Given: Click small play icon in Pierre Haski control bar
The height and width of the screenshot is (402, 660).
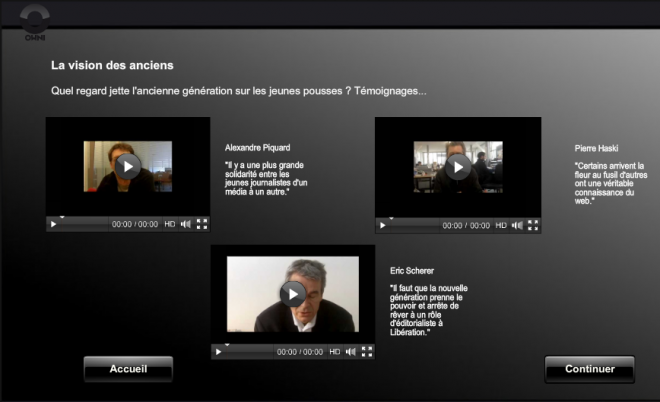Looking at the screenshot, I should (385, 225).
